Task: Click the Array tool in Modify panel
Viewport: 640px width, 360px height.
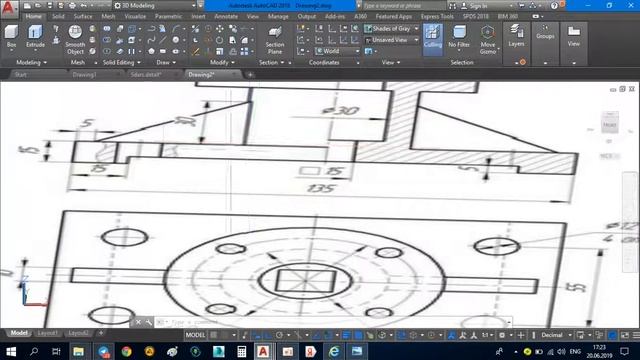Action: tap(244, 51)
